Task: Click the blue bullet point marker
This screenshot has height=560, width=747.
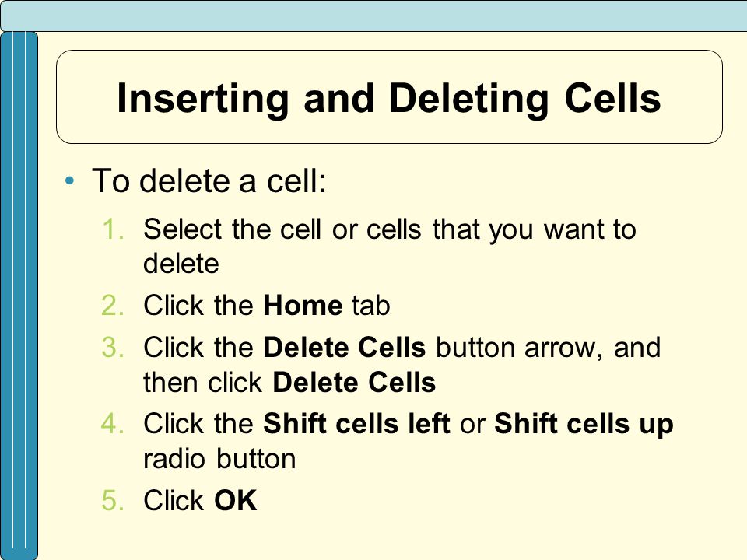Action: [70, 181]
